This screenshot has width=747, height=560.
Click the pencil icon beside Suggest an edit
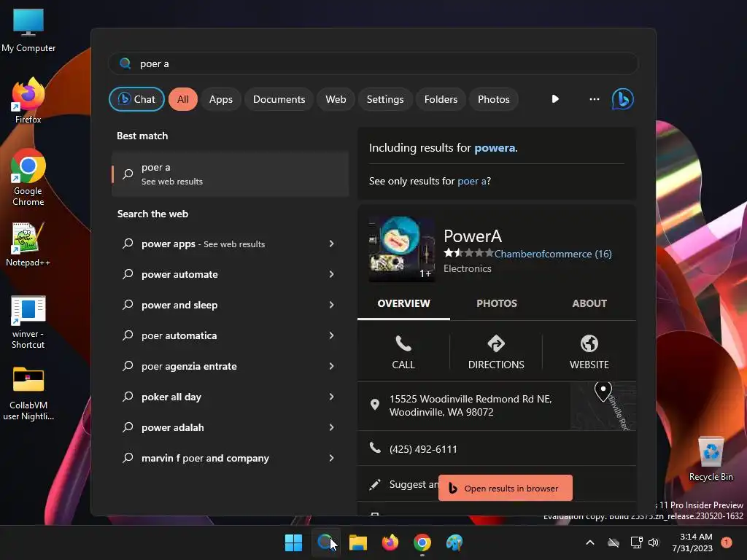pos(375,485)
